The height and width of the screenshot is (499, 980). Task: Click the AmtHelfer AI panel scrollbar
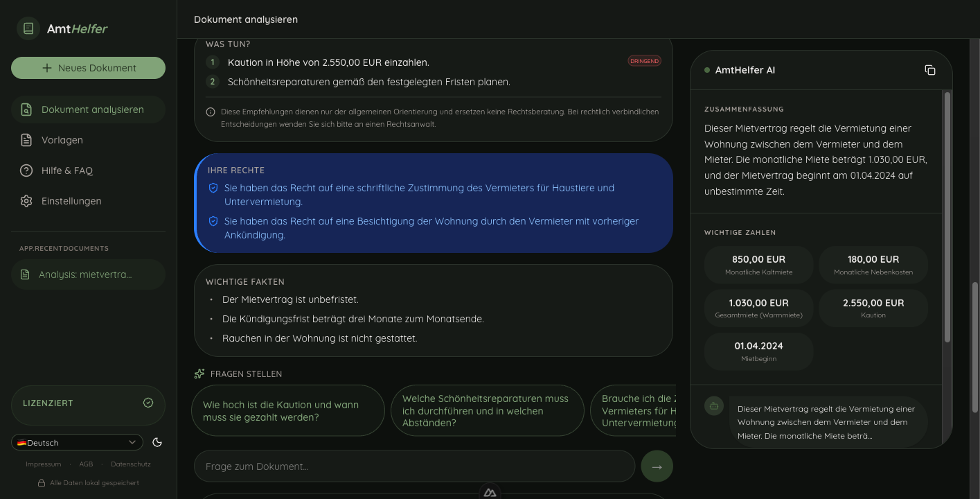[947, 215]
